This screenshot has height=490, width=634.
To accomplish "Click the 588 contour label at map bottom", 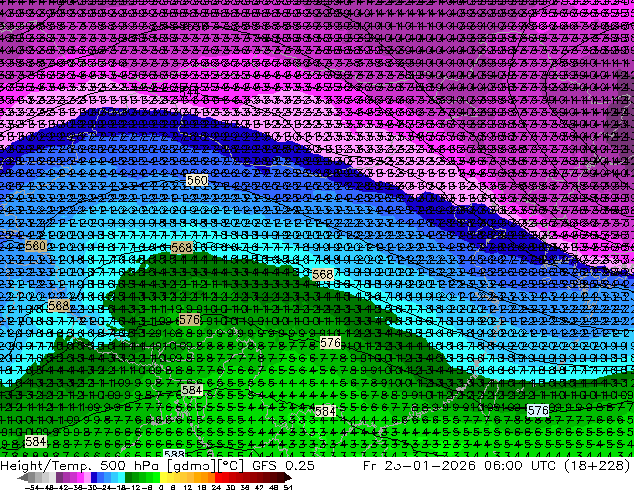I will (x=174, y=454).
